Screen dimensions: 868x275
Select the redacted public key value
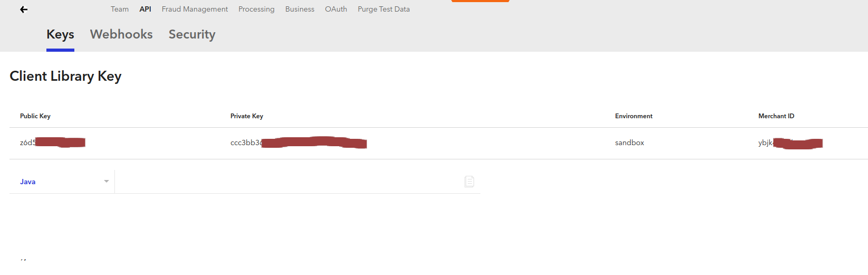(53, 143)
